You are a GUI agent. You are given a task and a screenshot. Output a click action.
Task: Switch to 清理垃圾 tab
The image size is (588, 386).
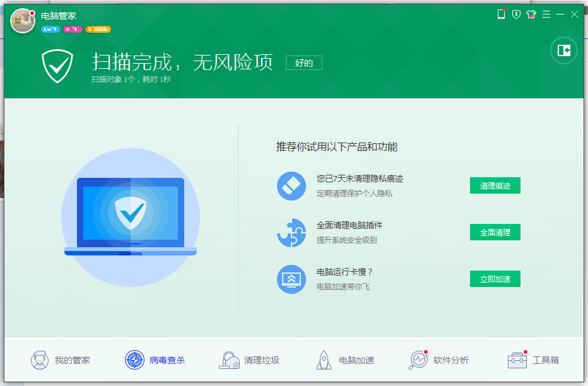coord(249,360)
